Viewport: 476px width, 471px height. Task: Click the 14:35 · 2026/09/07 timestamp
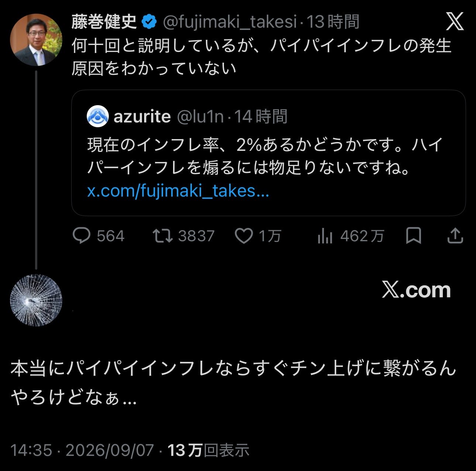point(82,450)
